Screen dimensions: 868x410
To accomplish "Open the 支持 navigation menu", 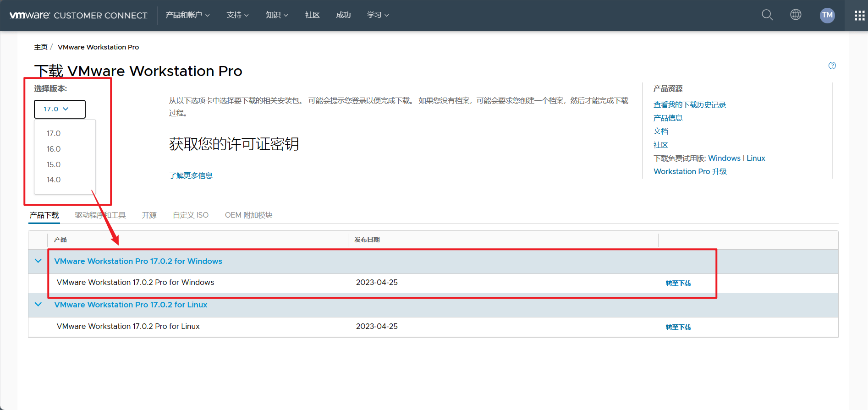I will [237, 15].
